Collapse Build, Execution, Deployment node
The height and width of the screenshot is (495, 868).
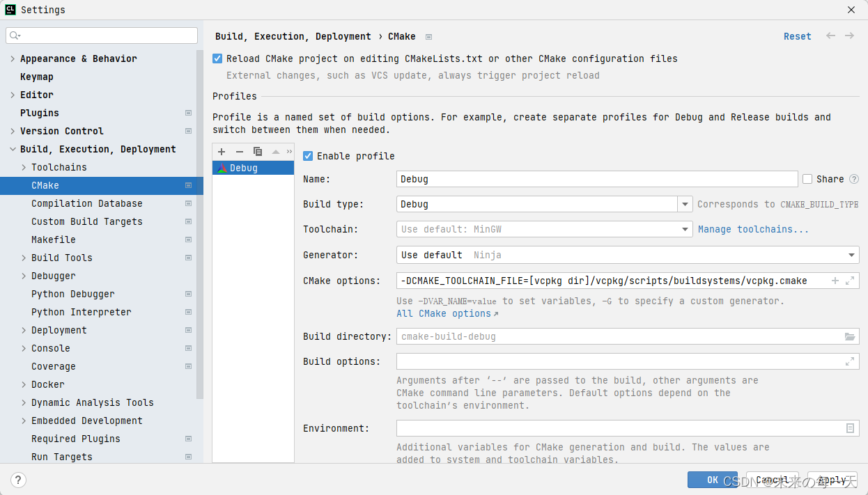[13, 149]
